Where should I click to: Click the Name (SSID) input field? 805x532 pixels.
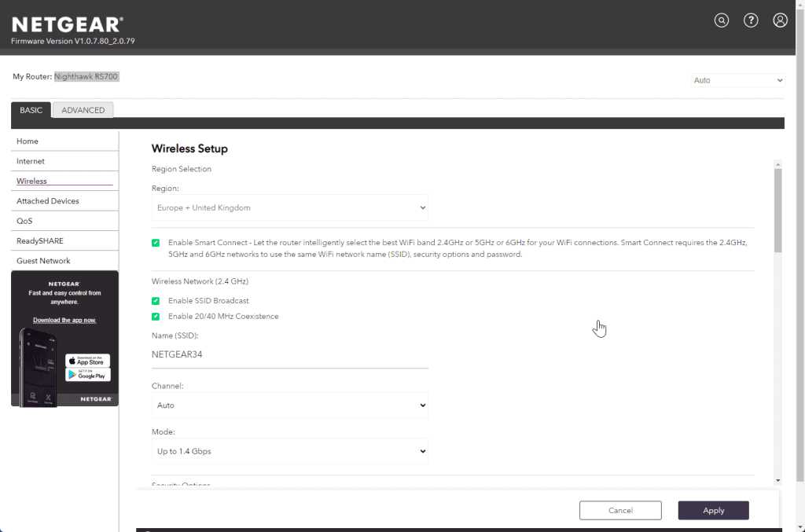pos(289,354)
